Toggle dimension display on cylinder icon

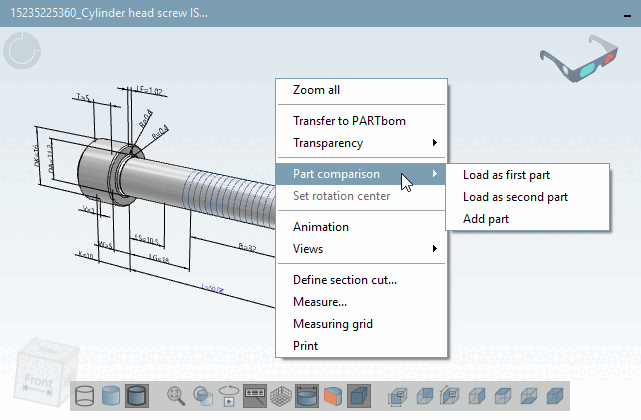pyautogui.click(x=307, y=396)
